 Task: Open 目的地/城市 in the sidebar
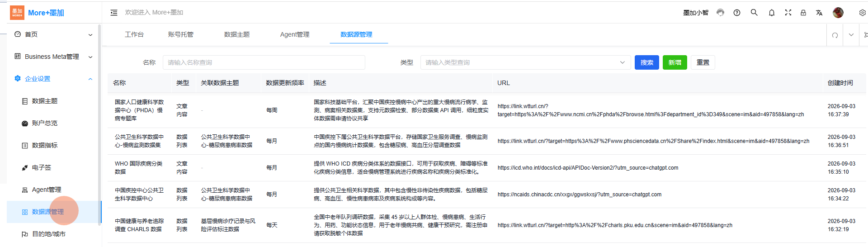tap(49, 234)
